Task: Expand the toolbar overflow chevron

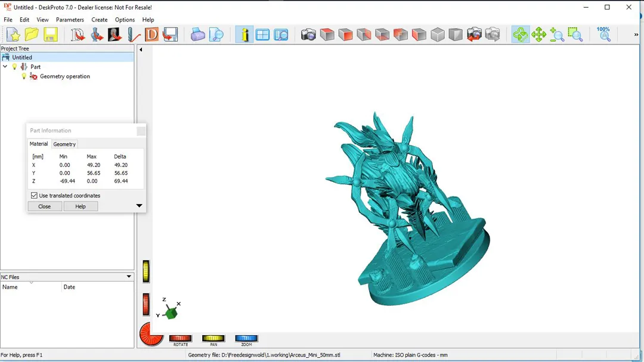Action: [636, 35]
